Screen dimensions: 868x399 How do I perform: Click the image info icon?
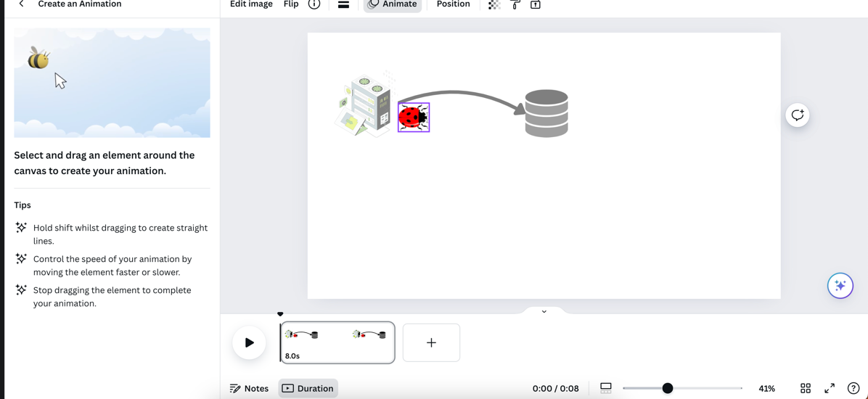[x=314, y=4]
